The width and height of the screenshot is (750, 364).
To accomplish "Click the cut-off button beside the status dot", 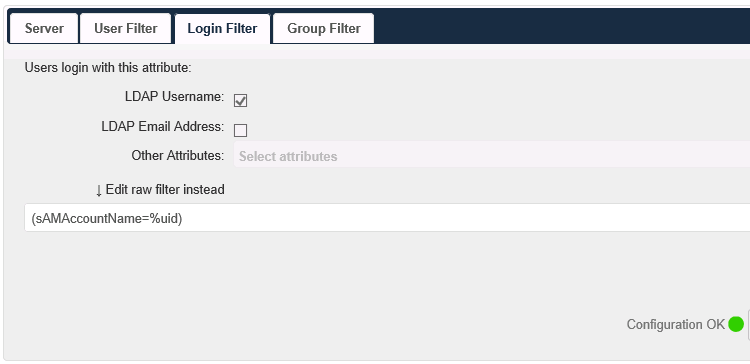I will coord(748,324).
